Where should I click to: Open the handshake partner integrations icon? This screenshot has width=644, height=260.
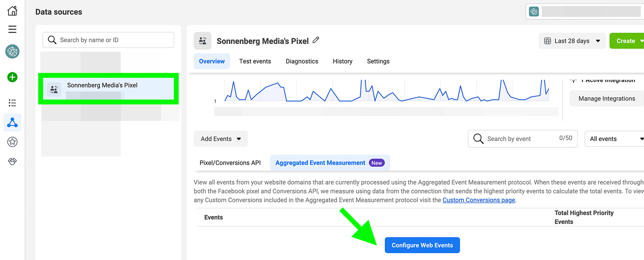click(12, 161)
